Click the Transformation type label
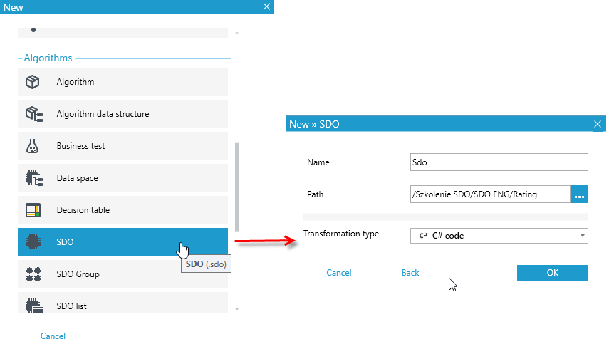The width and height of the screenshot is (609, 364). [x=342, y=234]
